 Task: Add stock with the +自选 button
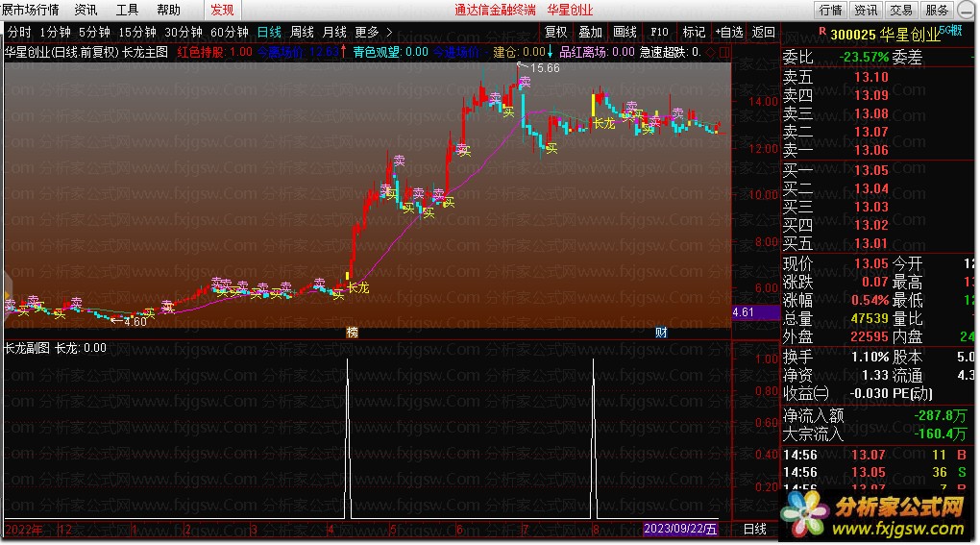728,32
